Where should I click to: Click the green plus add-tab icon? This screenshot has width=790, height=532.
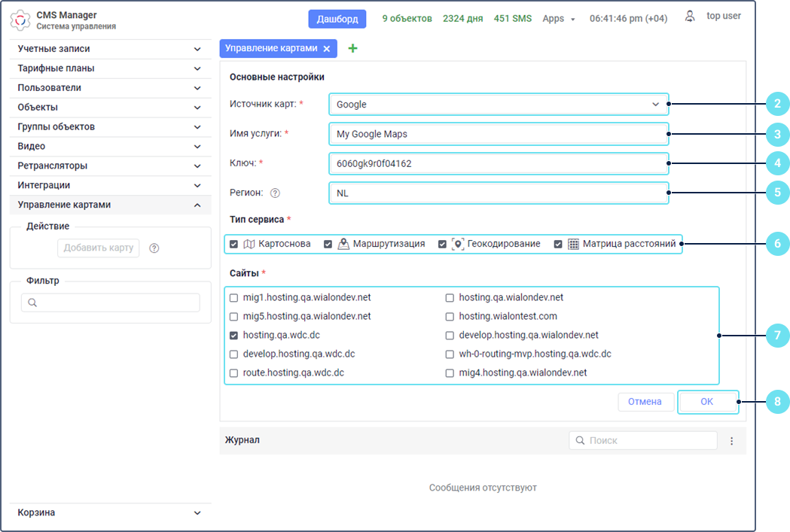(x=352, y=49)
